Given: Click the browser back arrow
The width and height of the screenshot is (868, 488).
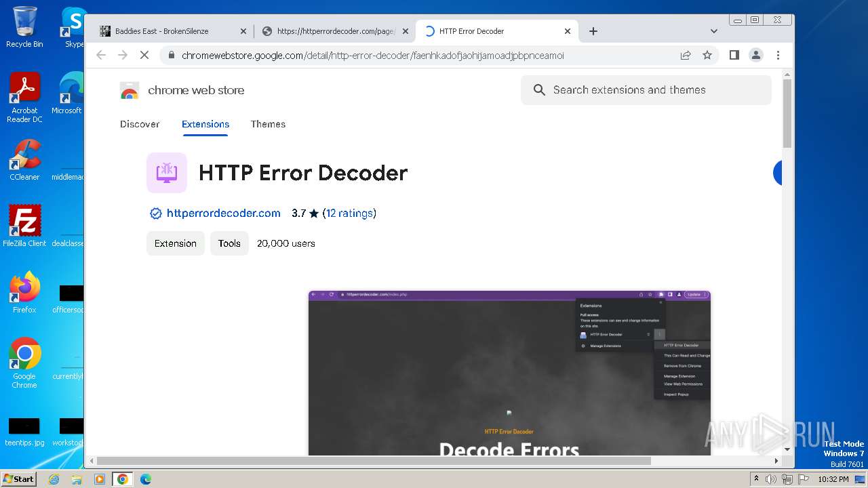Looking at the screenshot, I should click(101, 55).
